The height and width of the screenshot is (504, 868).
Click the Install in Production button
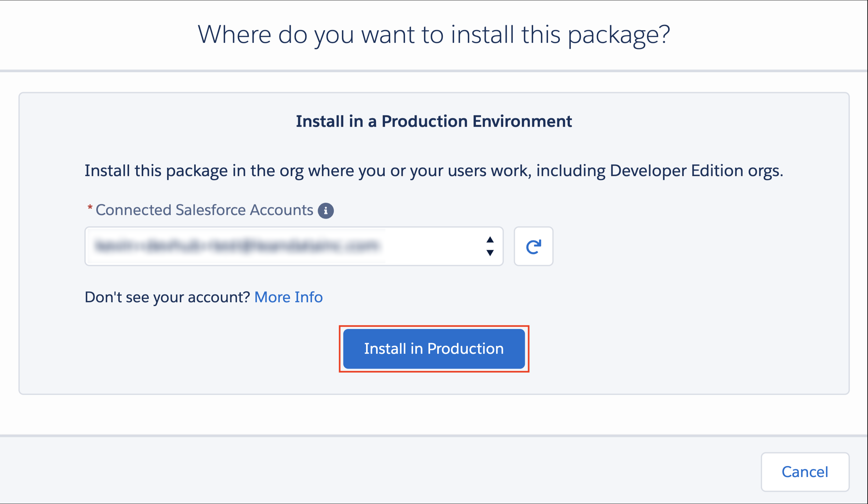pyautogui.click(x=434, y=349)
